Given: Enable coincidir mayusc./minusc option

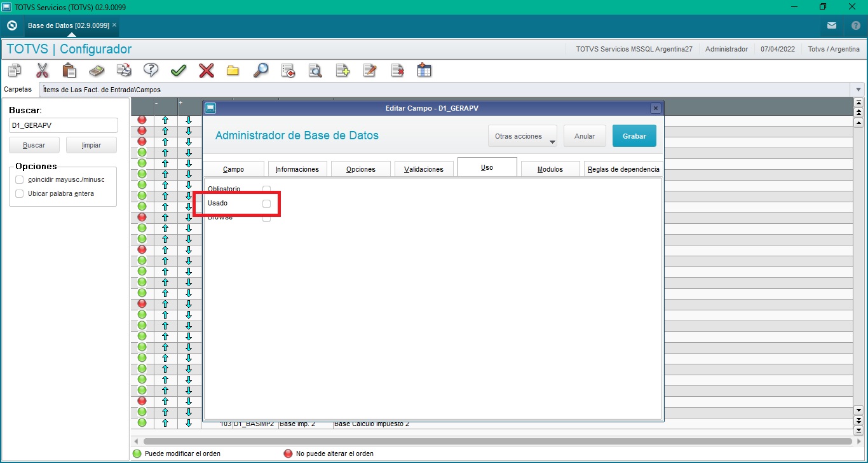Looking at the screenshot, I should pos(20,179).
